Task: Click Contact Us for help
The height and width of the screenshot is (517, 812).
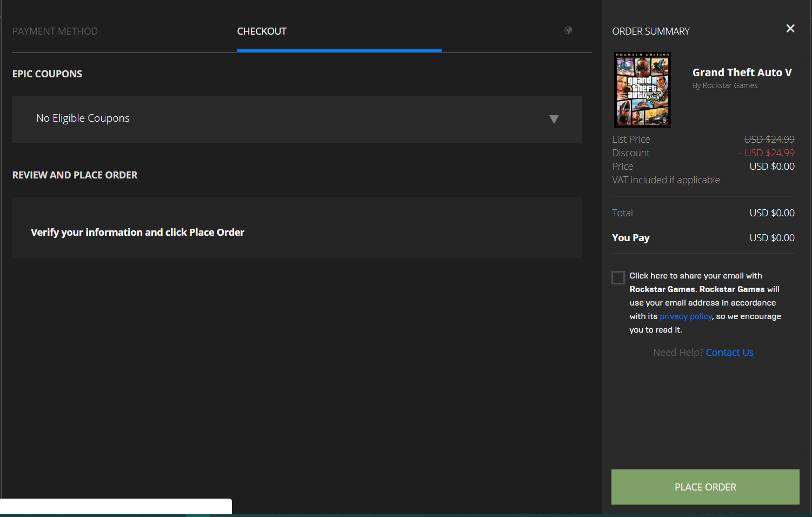Action: (x=729, y=352)
